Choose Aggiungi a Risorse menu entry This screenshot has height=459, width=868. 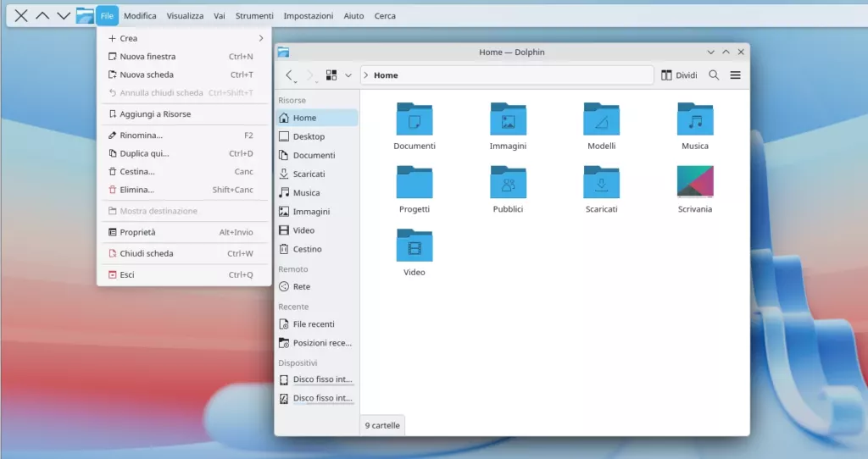pyautogui.click(x=184, y=114)
